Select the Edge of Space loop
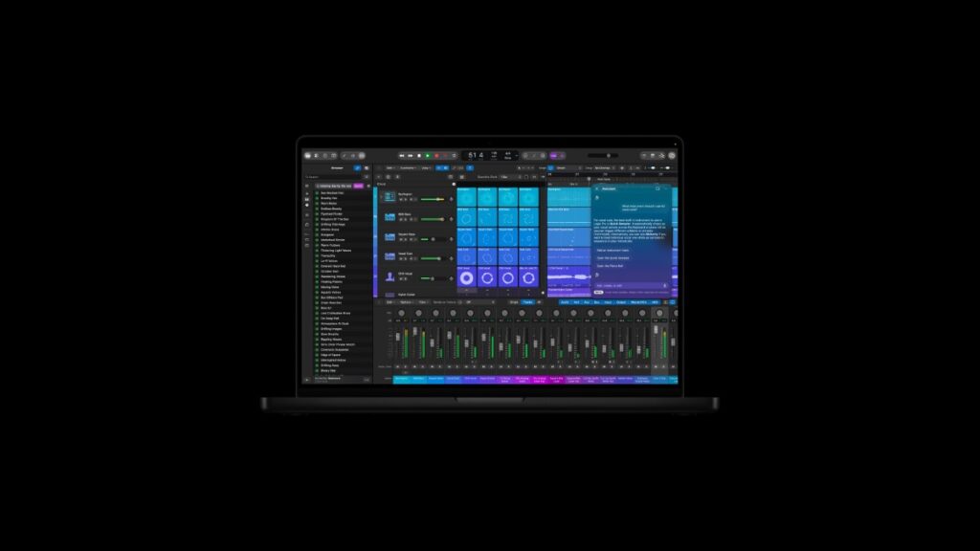980x551 pixels. coord(330,355)
